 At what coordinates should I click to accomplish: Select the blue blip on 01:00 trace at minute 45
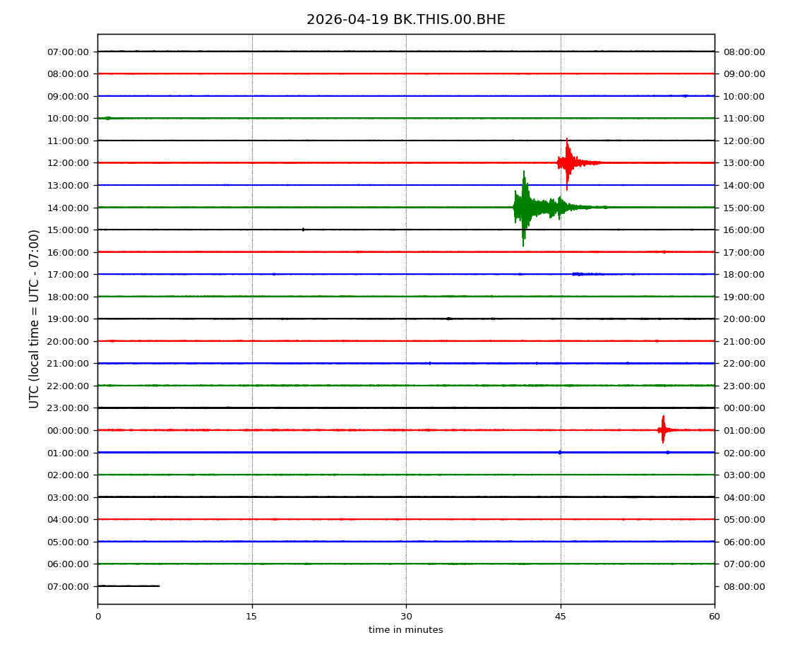560,452
